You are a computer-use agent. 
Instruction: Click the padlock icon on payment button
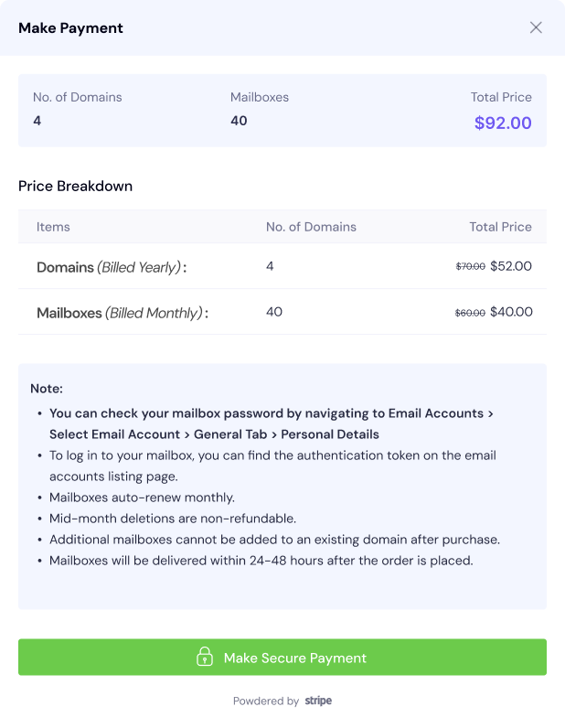[205, 658]
